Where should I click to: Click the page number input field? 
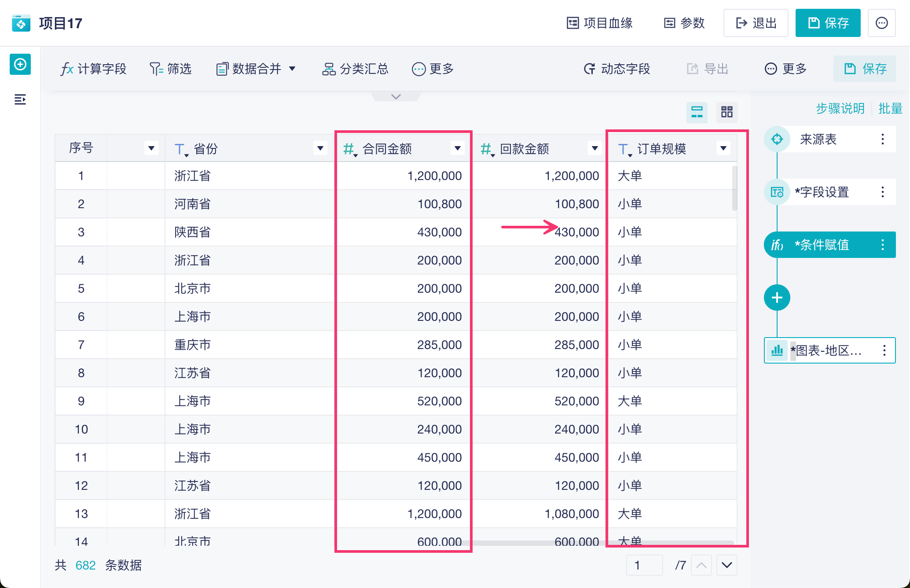[644, 565]
